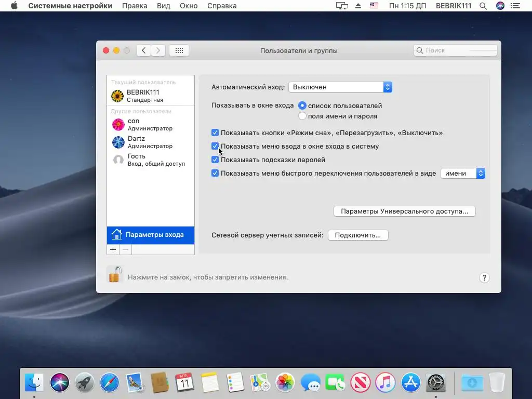Open News red icon in Dock
Image resolution: width=532 pixels, height=399 pixels.
pyautogui.click(x=361, y=382)
